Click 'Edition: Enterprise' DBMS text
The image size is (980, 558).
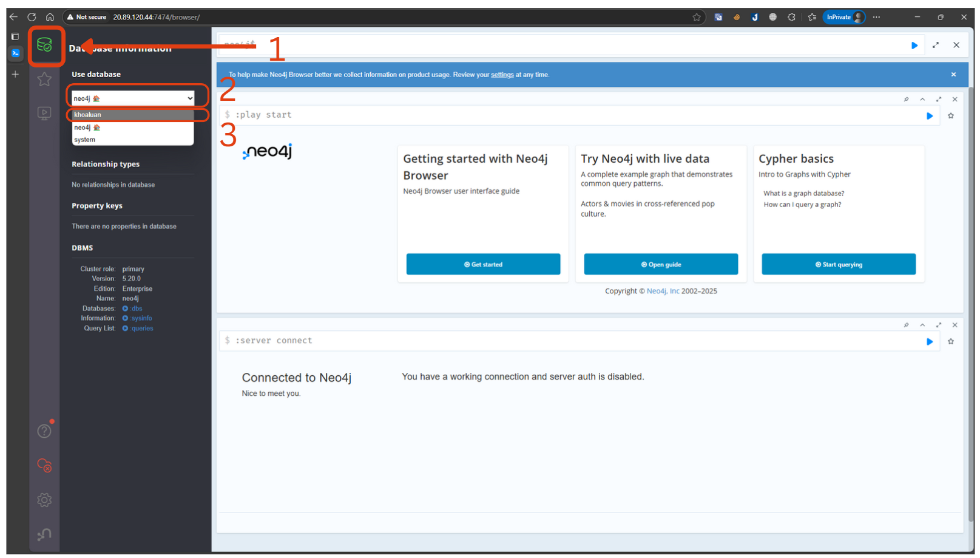[123, 289]
